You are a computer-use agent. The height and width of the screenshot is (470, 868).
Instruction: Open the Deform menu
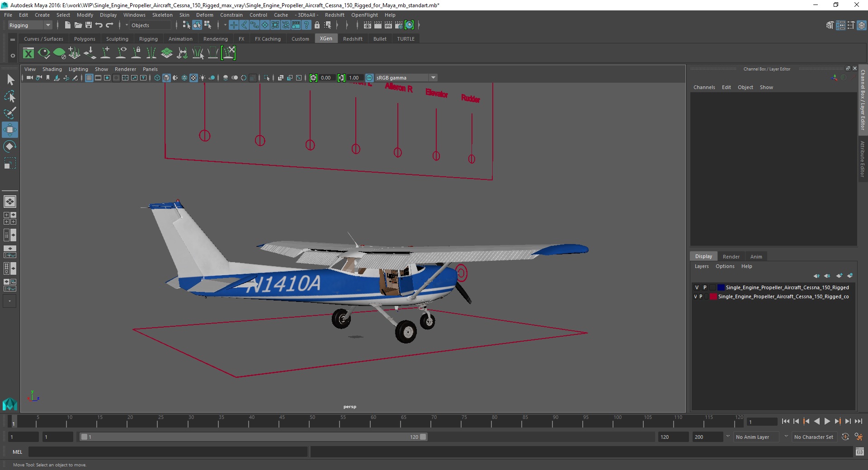pos(204,15)
